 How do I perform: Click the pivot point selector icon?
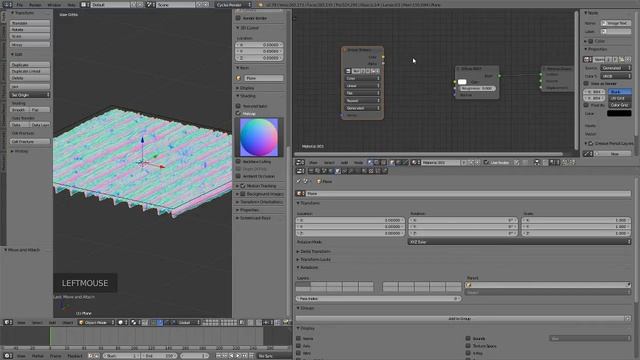(x=135, y=322)
